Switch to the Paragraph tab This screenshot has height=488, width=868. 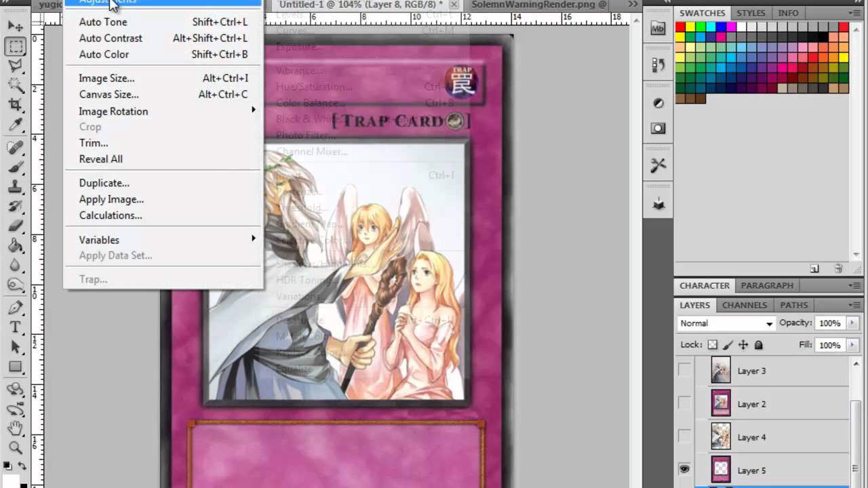767,285
